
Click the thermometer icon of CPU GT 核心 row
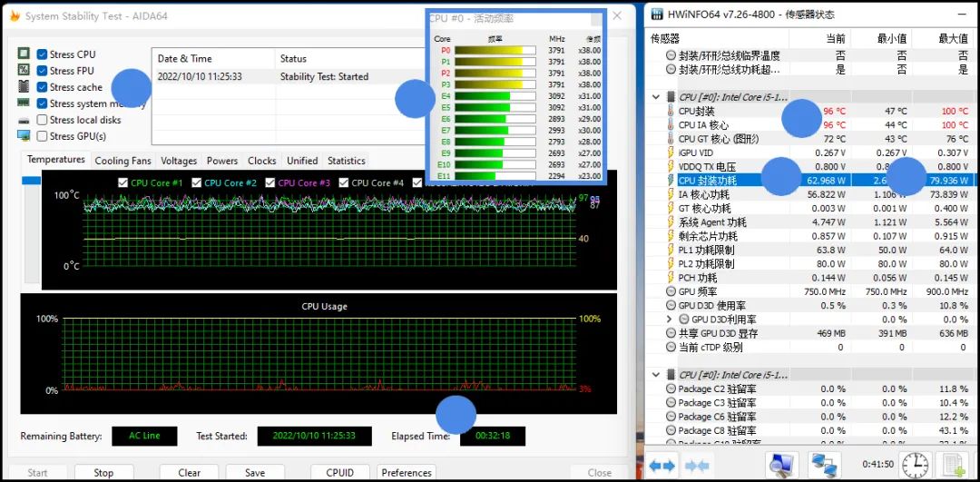coord(671,139)
